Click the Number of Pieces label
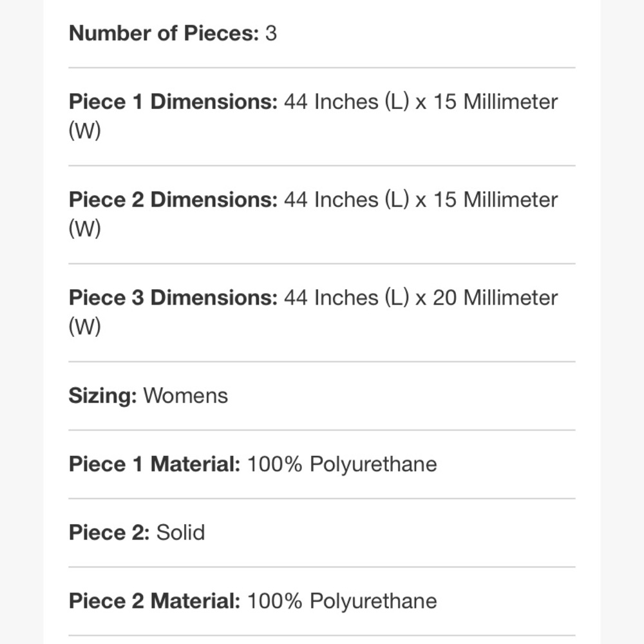The image size is (644, 644). point(164,33)
